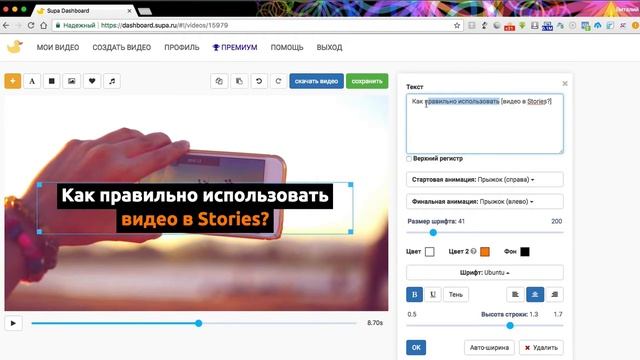Select the add text tool icon
The image size is (640, 360).
click(32, 81)
